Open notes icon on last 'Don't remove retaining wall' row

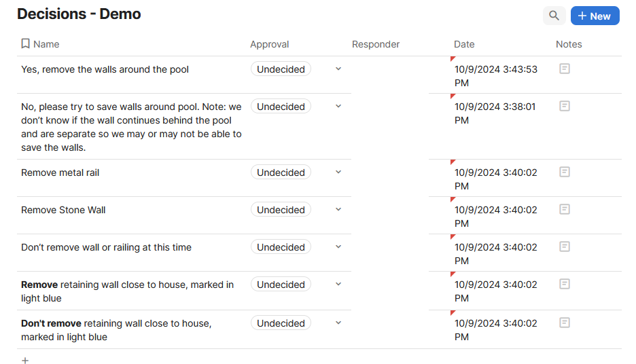[564, 323]
